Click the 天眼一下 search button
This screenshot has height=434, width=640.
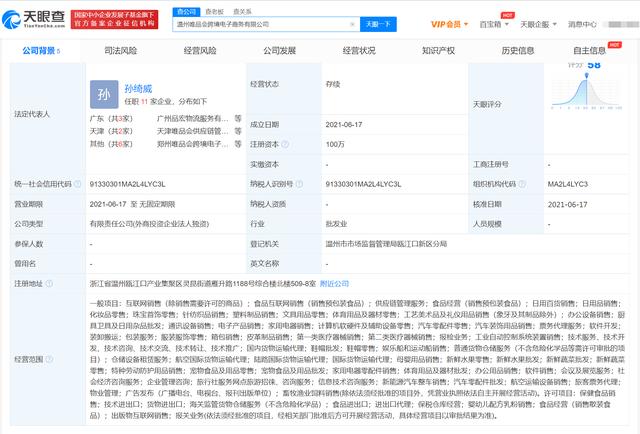pos(378,24)
